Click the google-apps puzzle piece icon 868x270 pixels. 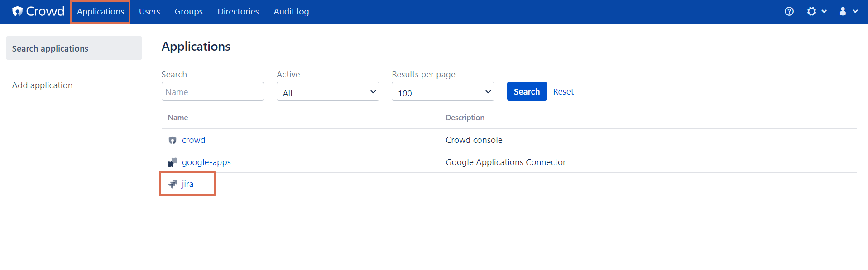click(x=173, y=162)
